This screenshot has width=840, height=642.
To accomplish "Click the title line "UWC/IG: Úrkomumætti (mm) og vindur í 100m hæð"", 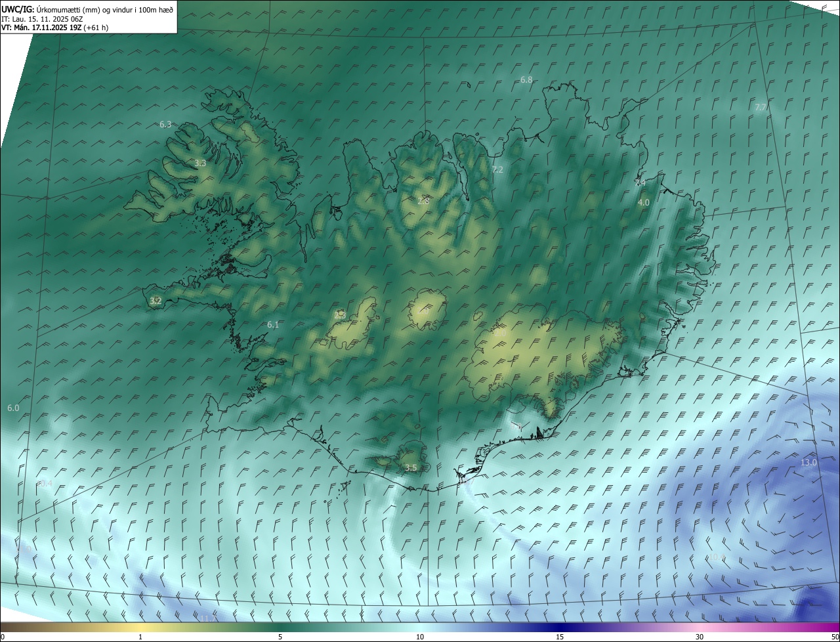I will click(x=87, y=10).
